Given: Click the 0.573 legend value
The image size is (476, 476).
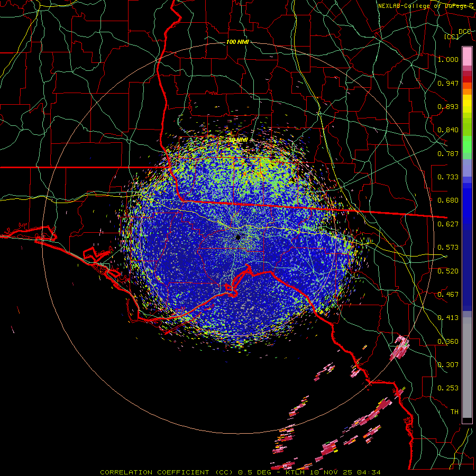Looking at the screenshot, I should click(x=448, y=248).
